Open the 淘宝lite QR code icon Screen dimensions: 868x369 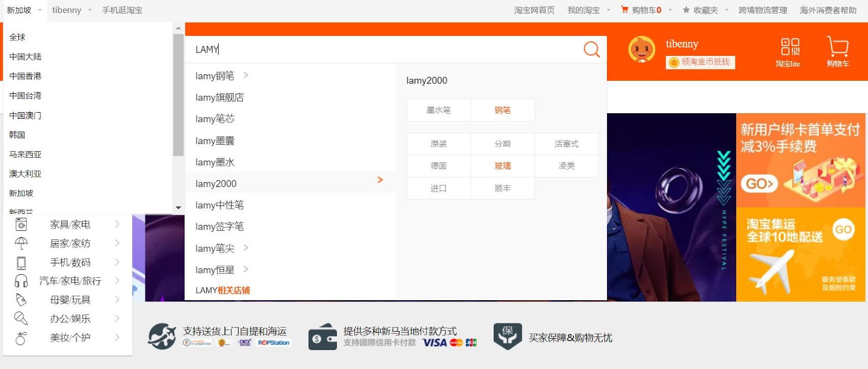tap(790, 47)
